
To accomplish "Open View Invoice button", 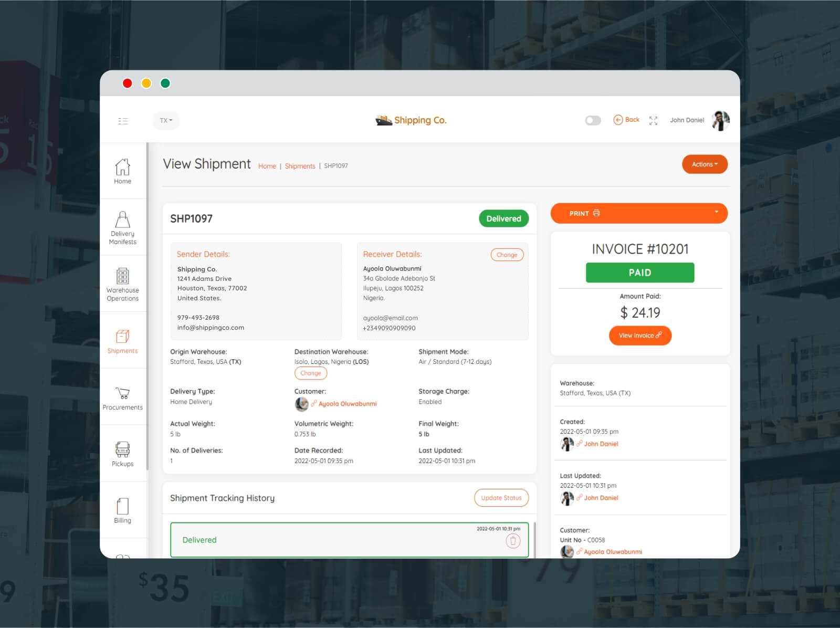I will (640, 336).
